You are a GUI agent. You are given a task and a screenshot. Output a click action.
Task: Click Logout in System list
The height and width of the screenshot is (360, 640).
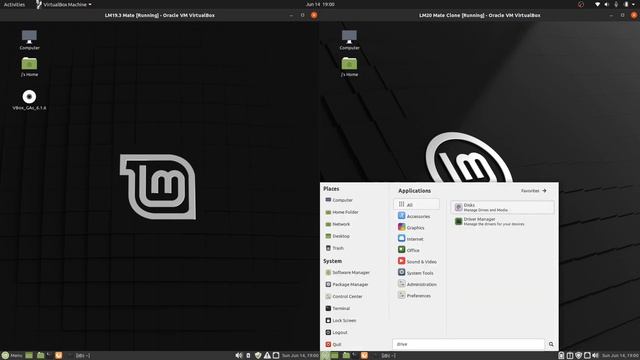tap(336, 332)
